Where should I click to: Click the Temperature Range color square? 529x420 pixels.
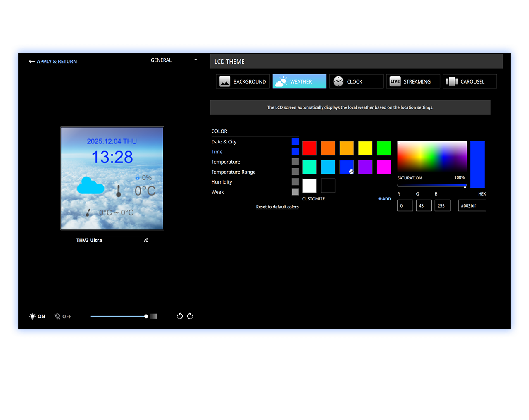[295, 172]
